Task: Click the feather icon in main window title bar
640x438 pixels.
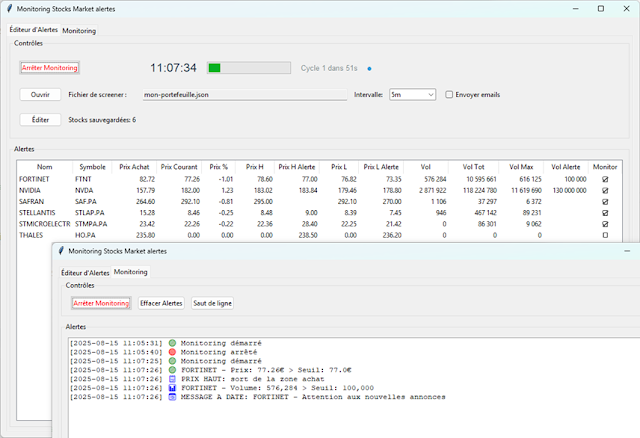Action: click(x=11, y=8)
